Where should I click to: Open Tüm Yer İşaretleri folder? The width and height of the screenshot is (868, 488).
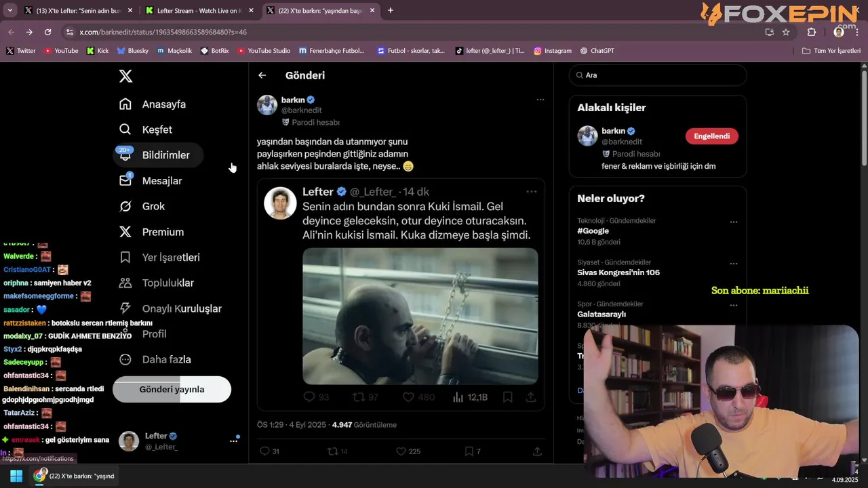click(x=831, y=51)
